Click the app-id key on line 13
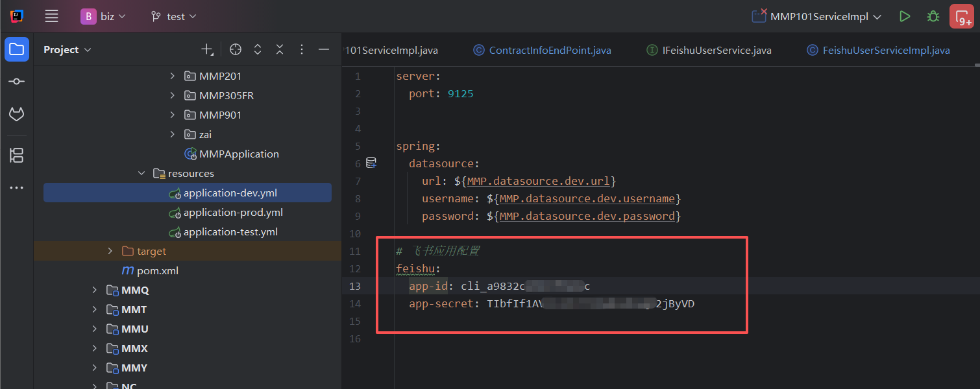 pos(428,286)
